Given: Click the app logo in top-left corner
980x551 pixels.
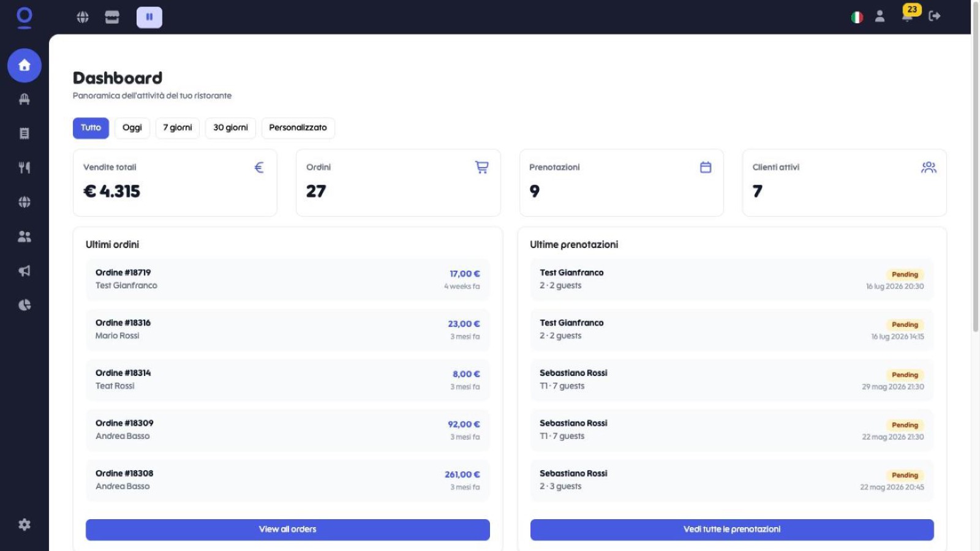Looking at the screenshot, I should [24, 17].
